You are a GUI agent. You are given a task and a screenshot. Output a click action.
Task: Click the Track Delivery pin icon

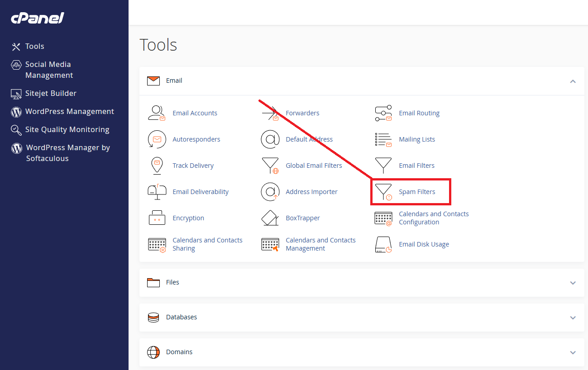(157, 166)
